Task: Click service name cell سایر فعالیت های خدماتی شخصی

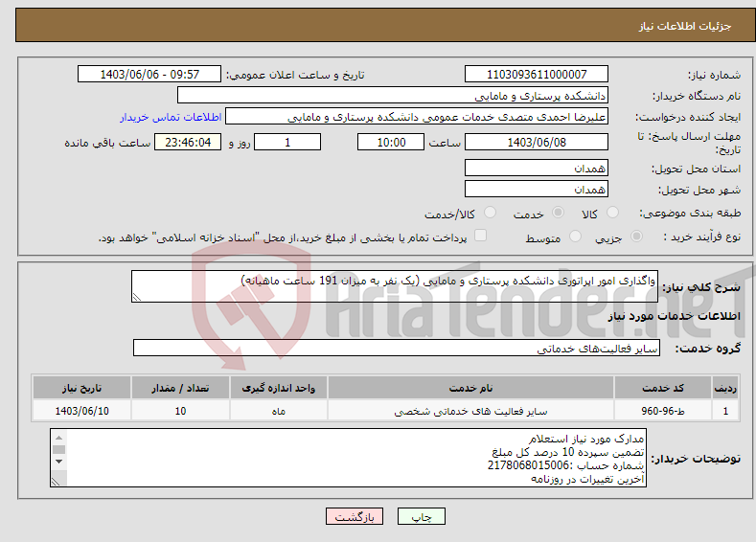Action: pos(470,411)
